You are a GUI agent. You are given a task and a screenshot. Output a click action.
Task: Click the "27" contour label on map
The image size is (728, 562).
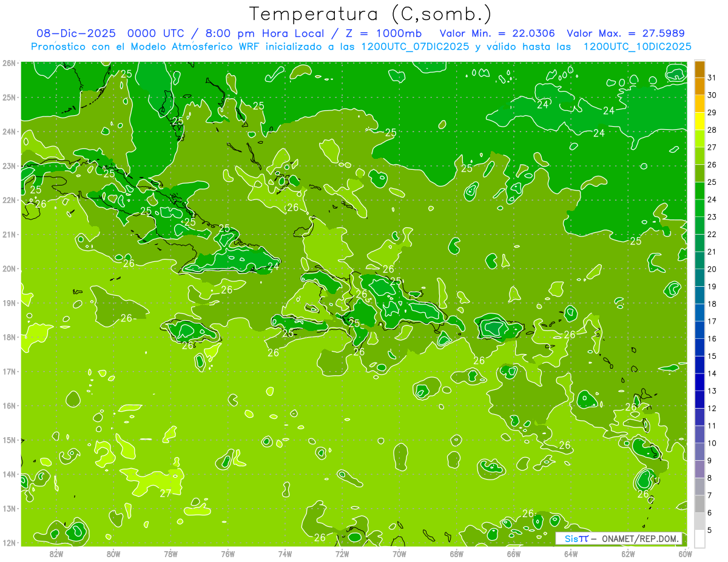tap(165, 493)
